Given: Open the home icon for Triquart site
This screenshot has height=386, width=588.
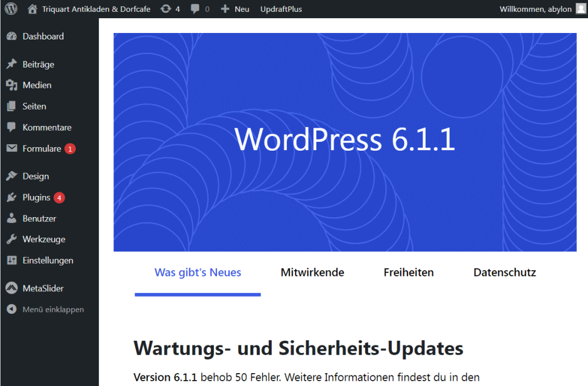Looking at the screenshot, I should pyautogui.click(x=32, y=9).
